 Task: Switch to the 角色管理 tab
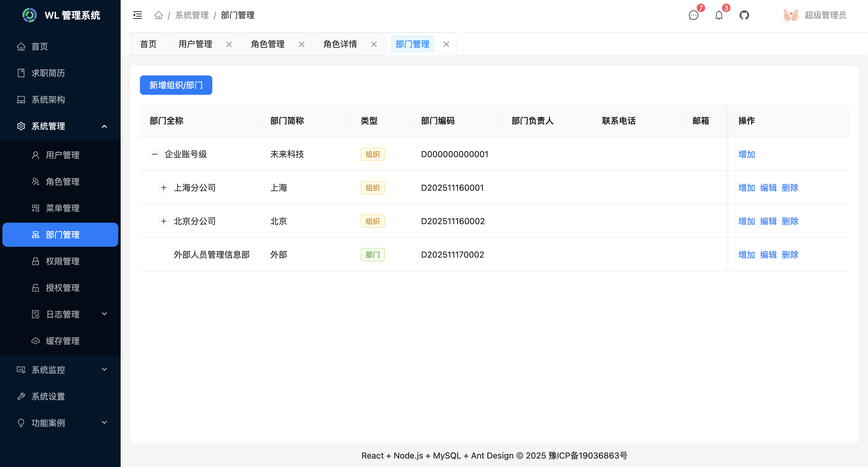coord(267,44)
